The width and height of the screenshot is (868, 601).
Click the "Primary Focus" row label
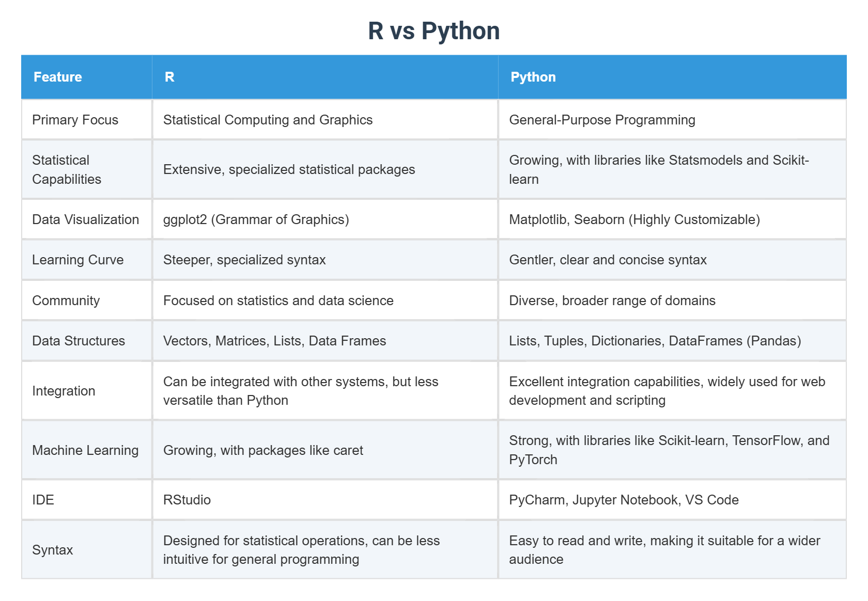pos(87,120)
